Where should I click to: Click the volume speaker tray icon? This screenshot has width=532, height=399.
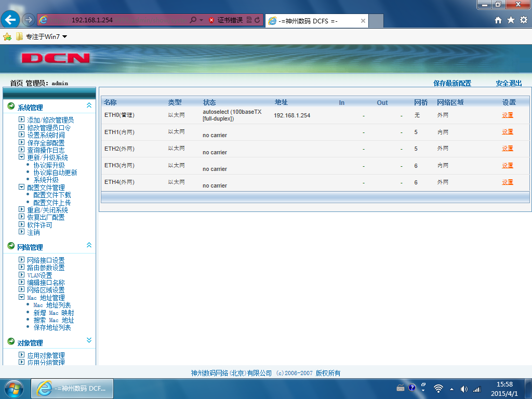click(x=464, y=389)
